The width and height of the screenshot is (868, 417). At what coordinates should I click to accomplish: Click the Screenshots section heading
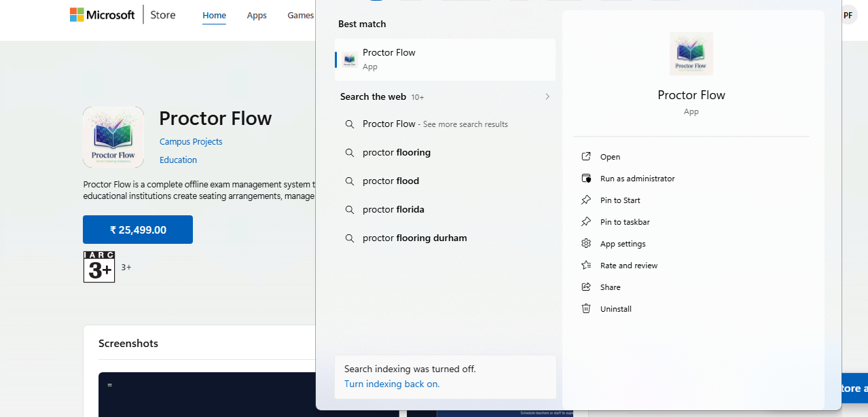(128, 344)
